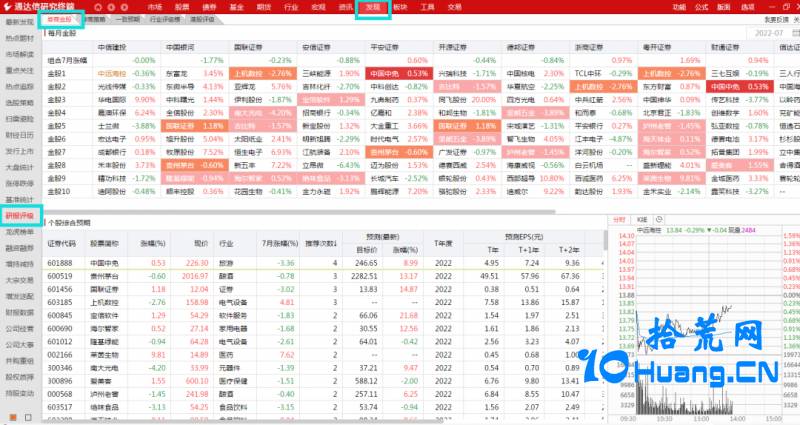The image size is (800, 425).
Task: Click the 版面 option at top right
Action: (x=724, y=7)
